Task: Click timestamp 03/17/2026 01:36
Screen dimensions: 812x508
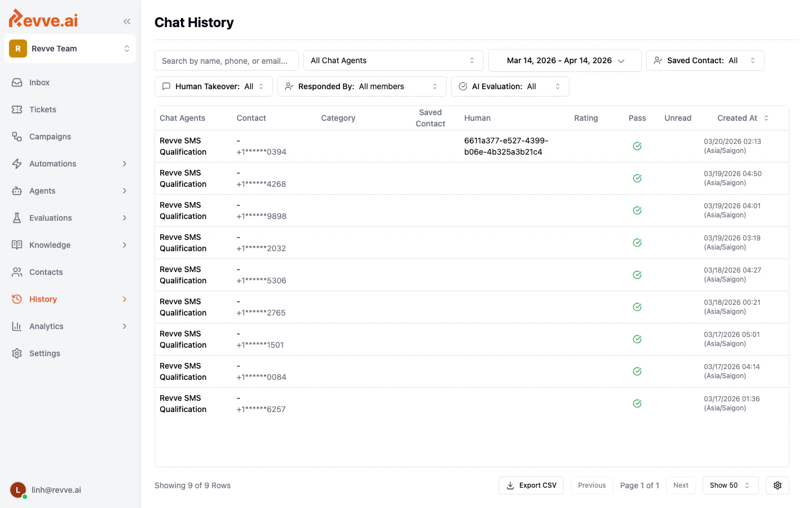Action: tap(732, 399)
